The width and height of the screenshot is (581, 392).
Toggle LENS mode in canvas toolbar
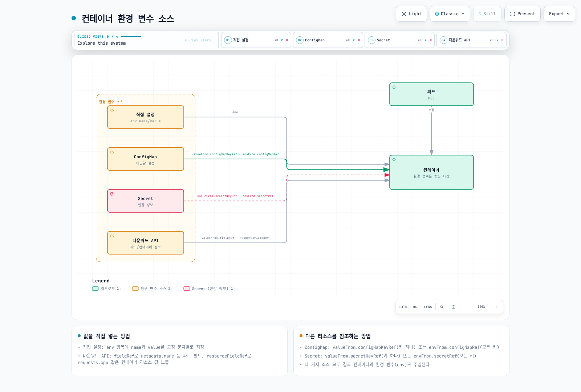tap(428, 307)
